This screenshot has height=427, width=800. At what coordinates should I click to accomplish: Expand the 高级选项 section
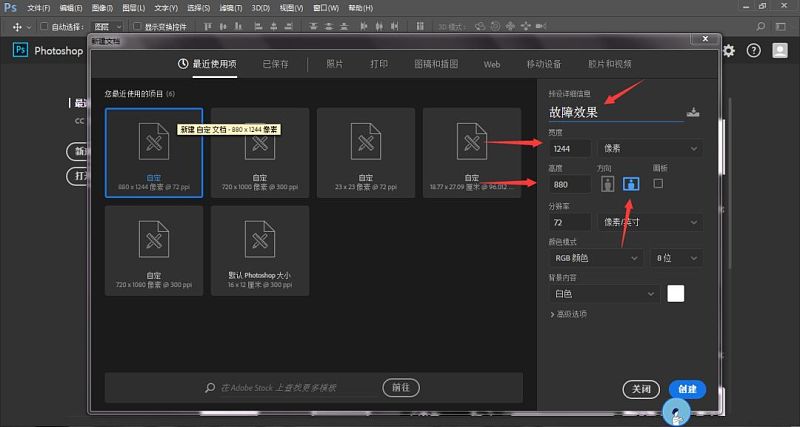pyautogui.click(x=568, y=314)
